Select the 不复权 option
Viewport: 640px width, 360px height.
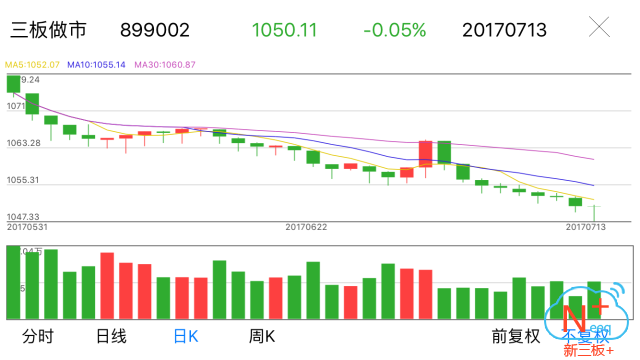click(x=586, y=336)
